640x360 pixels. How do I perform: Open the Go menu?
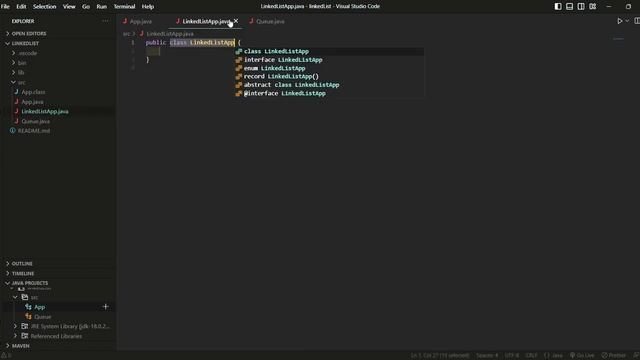coord(86,7)
